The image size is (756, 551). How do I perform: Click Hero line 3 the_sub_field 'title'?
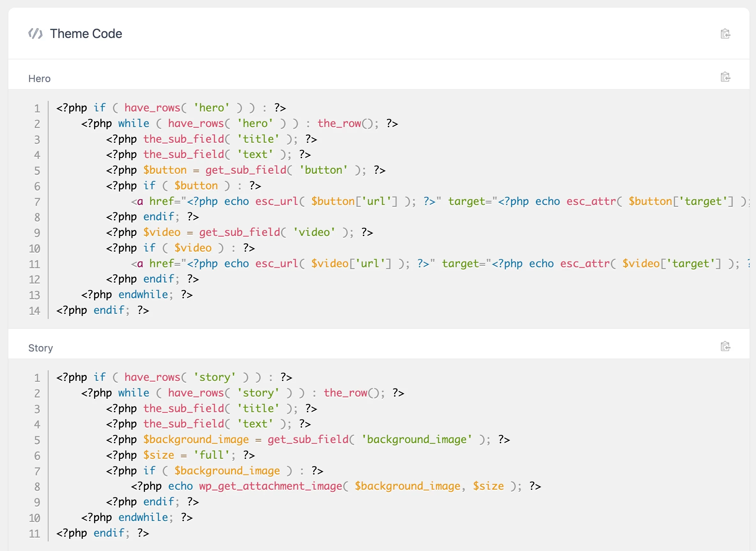pyautogui.click(x=212, y=139)
